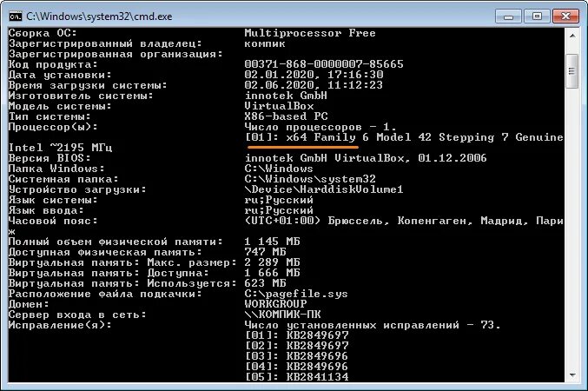The width and height of the screenshot is (588, 391).
Task: Click the label Процессор(ы):
Action: coord(53,127)
